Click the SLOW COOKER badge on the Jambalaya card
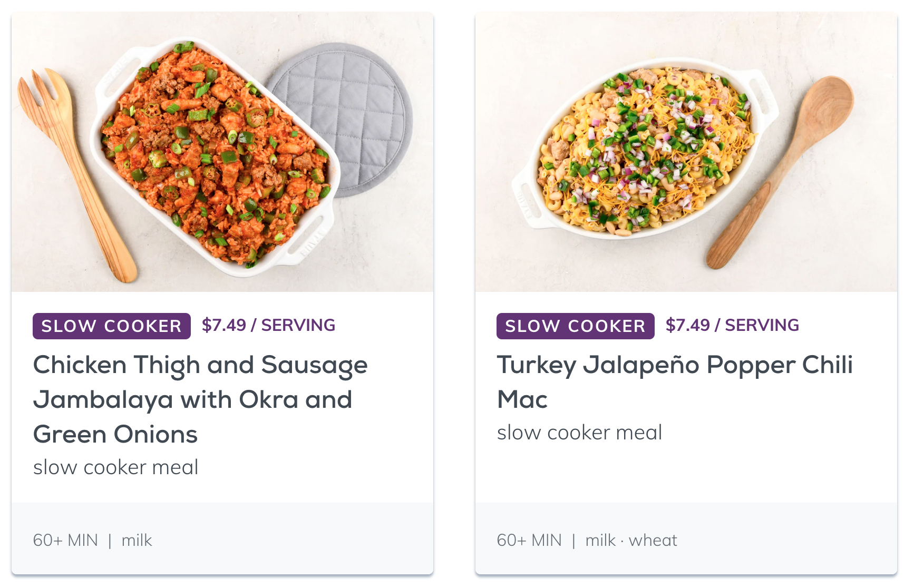This screenshot has height=588, width=914. tap(111, 326)
